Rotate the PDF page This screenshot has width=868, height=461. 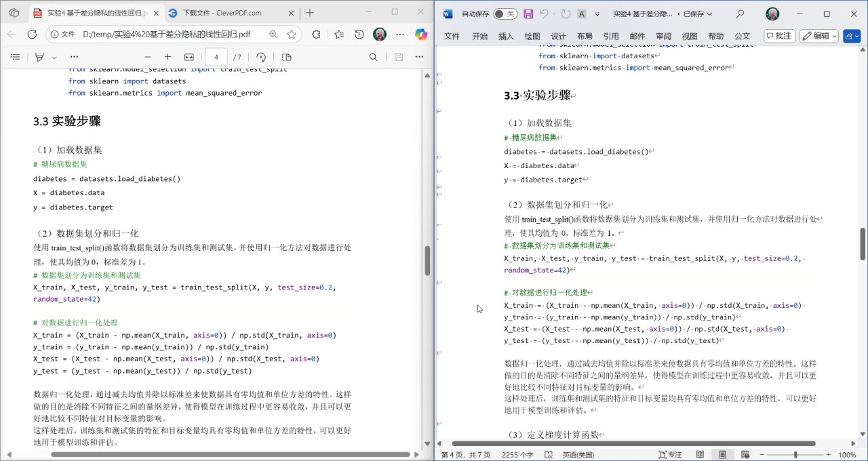pos(261,58)
